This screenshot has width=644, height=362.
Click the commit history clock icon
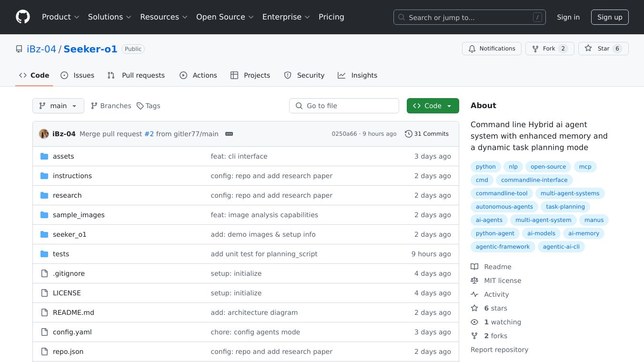[x=408, y=134]
